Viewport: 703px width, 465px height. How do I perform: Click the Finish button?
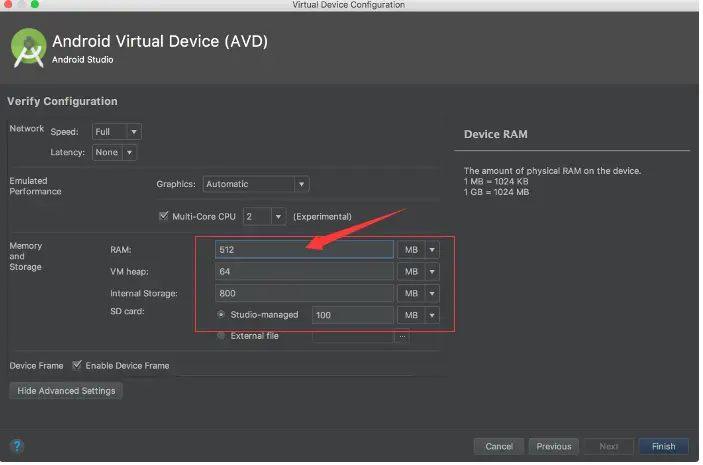coord(664,446)
